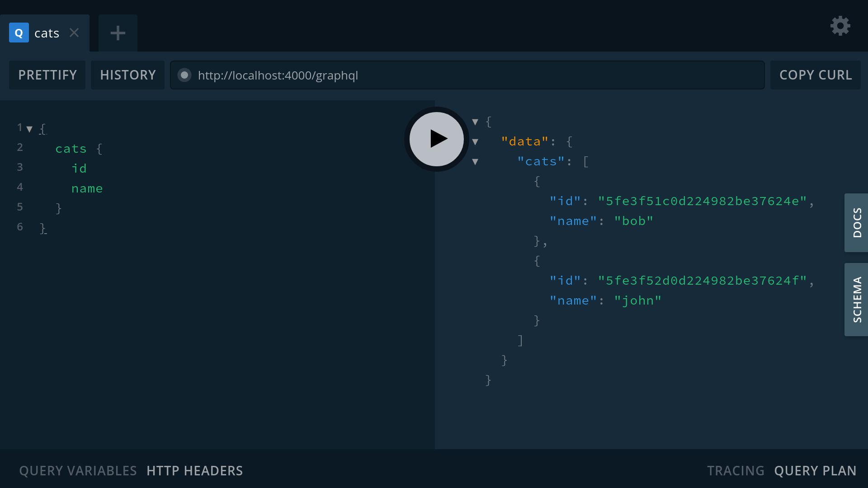Image resolution: width=868 pixels, height=488 pixels.
Task: Switch to the cats tab
Action: coord(47,33)
